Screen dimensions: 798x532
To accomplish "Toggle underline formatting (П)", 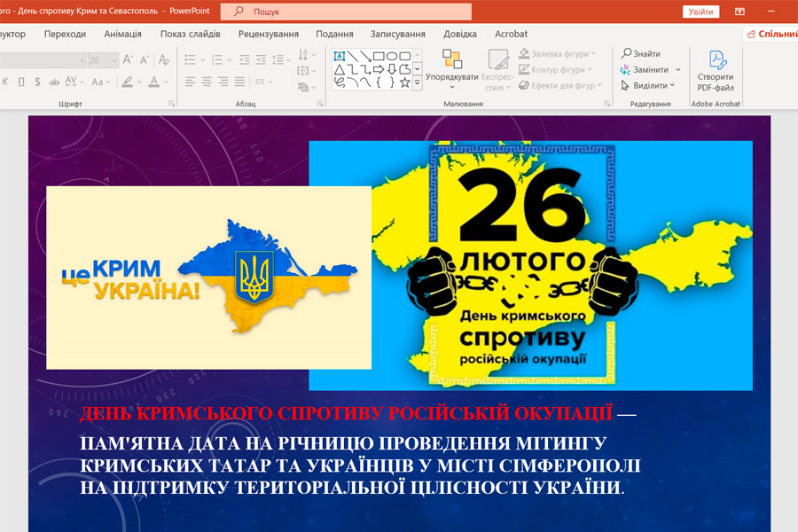I will (x=21, y=82).
